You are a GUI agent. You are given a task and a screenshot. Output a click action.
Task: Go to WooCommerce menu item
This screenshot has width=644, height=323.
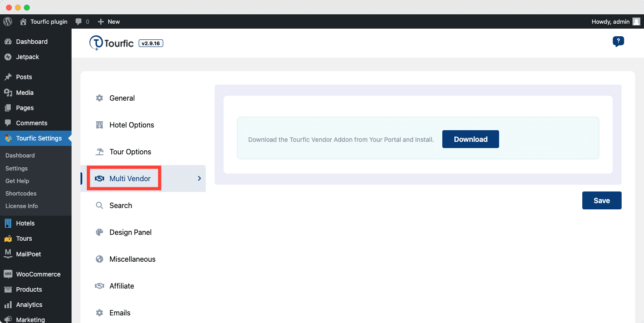coord(36,274)
